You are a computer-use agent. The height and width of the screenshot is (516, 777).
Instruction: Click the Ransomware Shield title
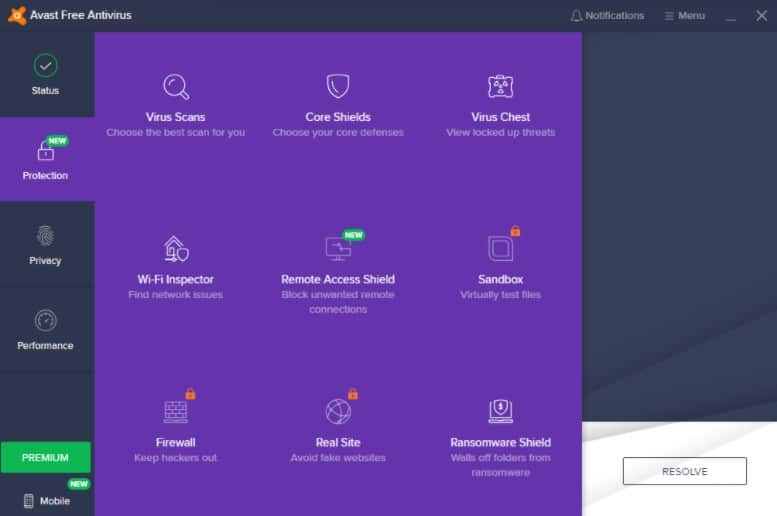coord(500,443)
